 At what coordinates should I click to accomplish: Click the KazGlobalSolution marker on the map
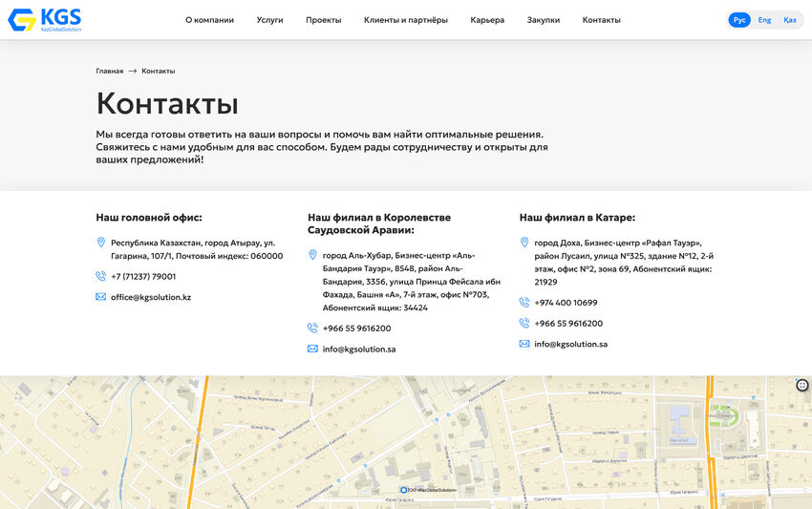(x=402, y=490)
